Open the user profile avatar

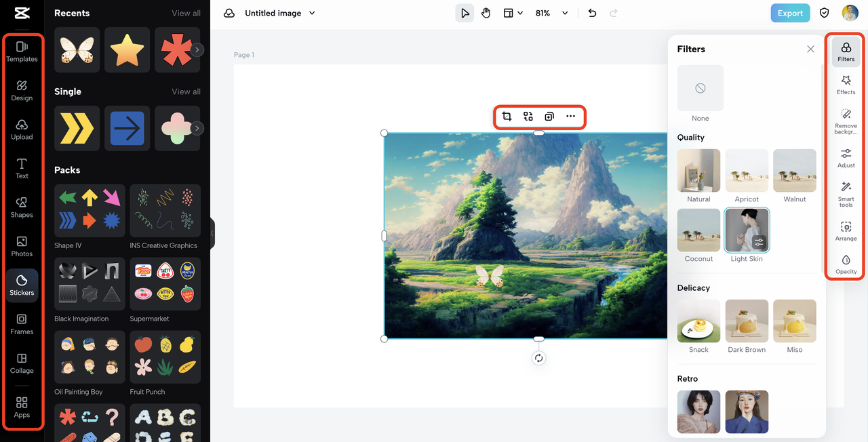click(x=850, y=13)
